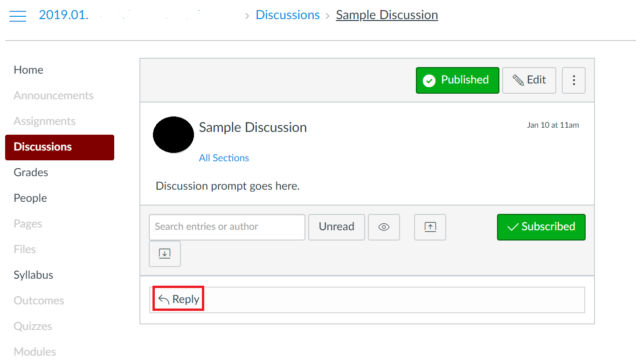
Task: Navigate to People in the sidebar
Action: pos(30,198)
